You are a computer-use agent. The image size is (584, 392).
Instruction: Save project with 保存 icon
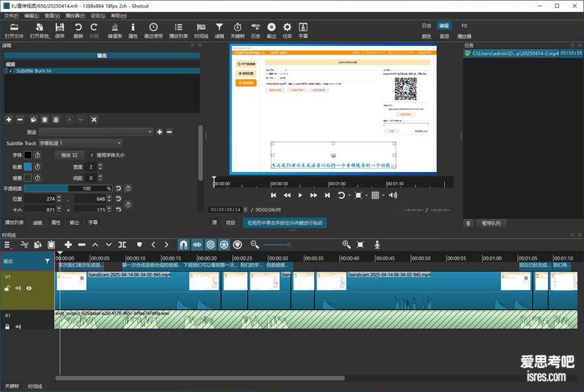(x=59, y=30)
